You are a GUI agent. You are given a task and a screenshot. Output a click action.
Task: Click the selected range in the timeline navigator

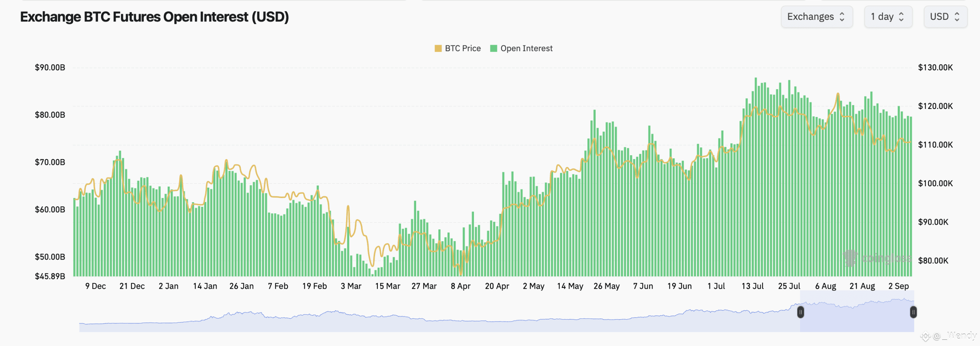(857, 312)
